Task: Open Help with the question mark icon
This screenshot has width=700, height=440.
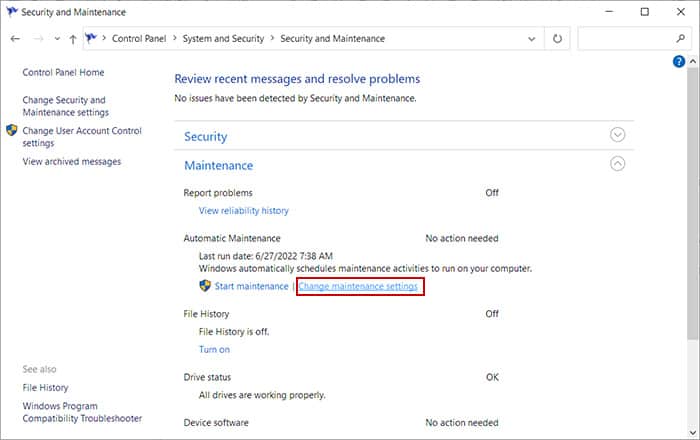Action: point(679,62)
